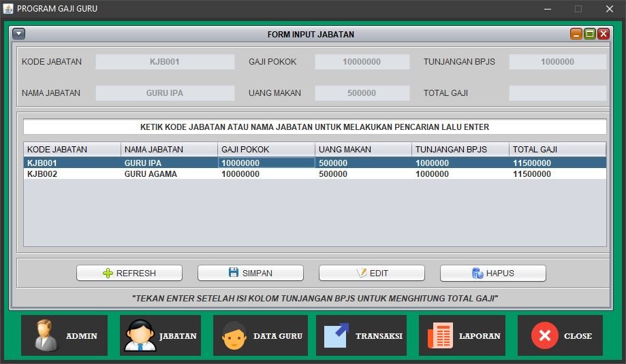Screen dimensions: 626x364
Task: Close the Form Input Jabatan frame
Action: 604,34
